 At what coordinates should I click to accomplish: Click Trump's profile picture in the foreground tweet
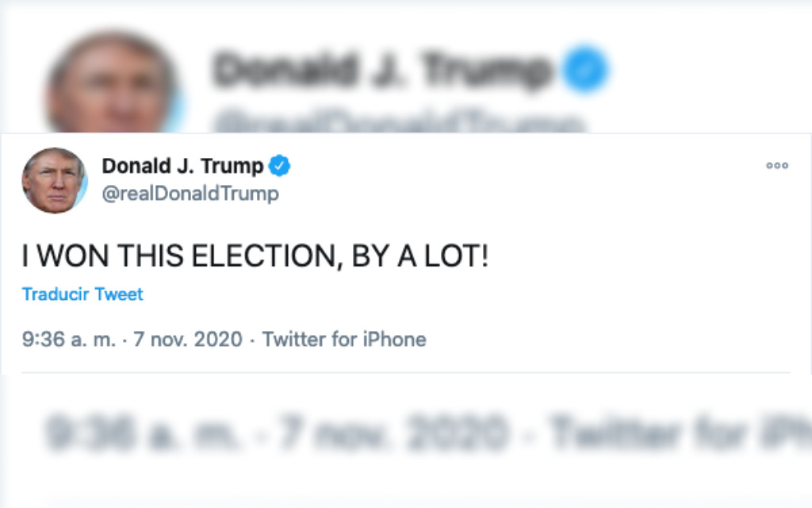click(56, 181)
